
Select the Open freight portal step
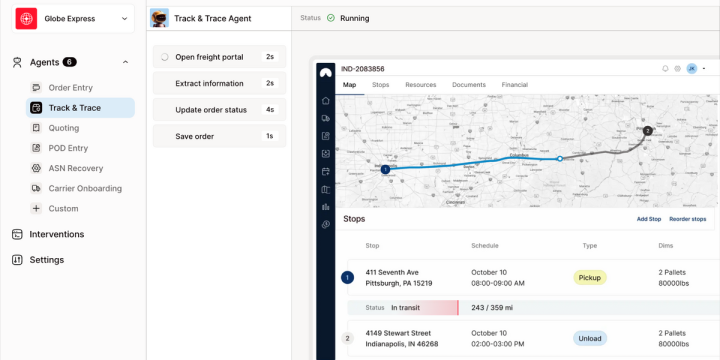coord(219,57)
